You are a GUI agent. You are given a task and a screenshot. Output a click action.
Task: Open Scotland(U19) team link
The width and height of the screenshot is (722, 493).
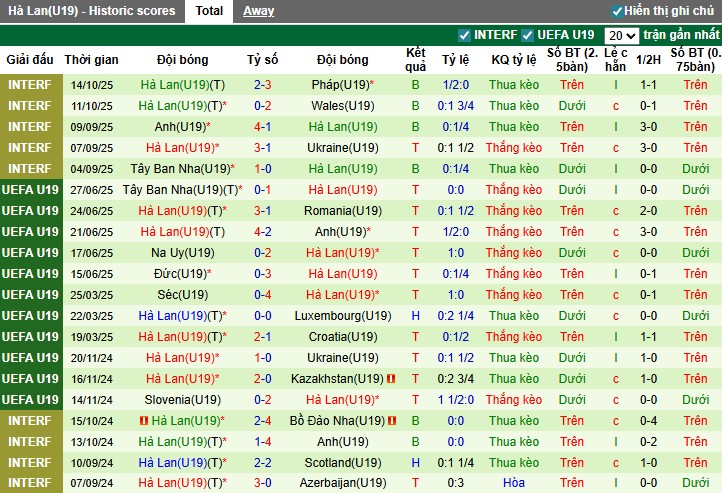tap(343, 463)
